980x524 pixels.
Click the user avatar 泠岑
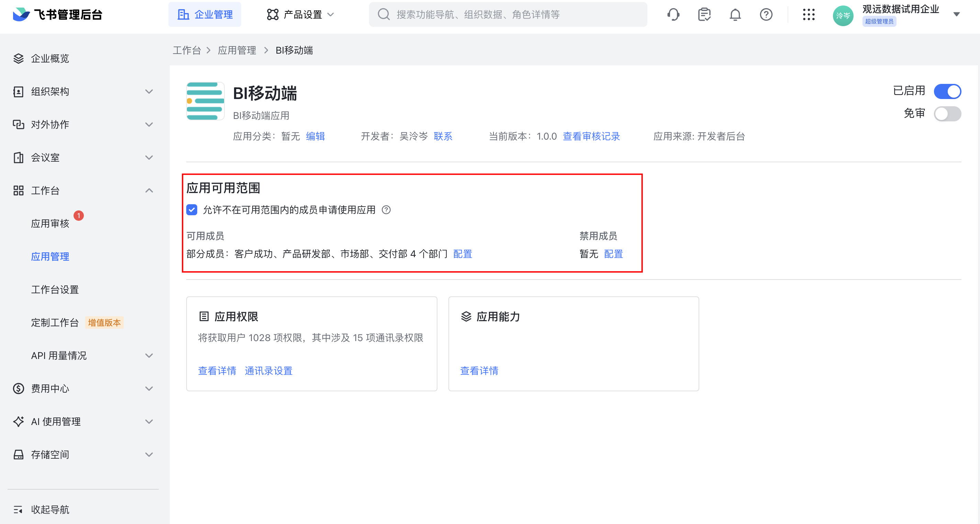click(x=843, y=15)
